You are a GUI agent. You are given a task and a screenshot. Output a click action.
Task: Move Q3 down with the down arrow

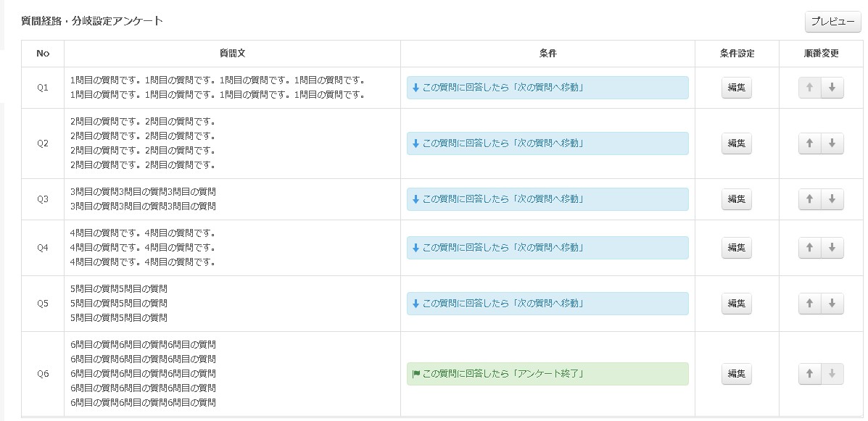pos(832,199)
